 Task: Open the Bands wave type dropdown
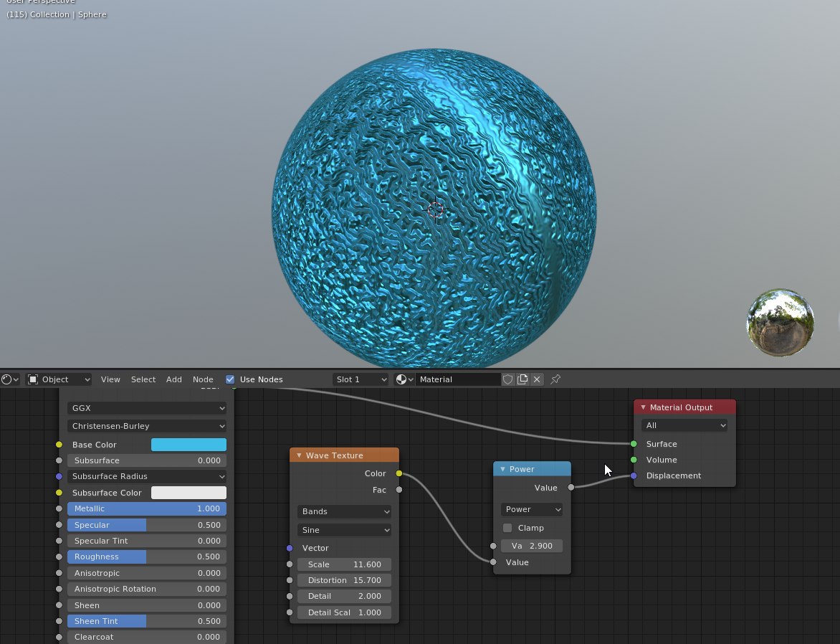tap(344, 511)
